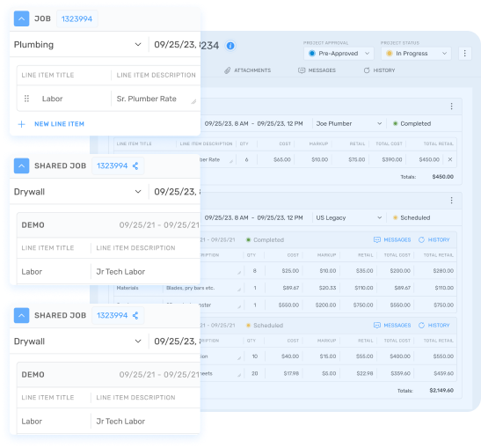Viewport: 481px width, 448px height.
Task: Open HISTORY in the Completed sub-job row
Action: (434, 239)
